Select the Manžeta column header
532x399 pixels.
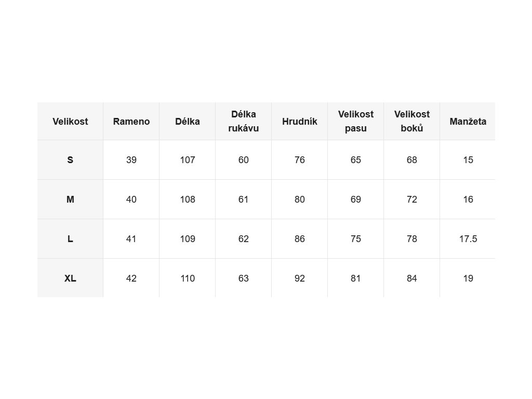coord(468,122)
